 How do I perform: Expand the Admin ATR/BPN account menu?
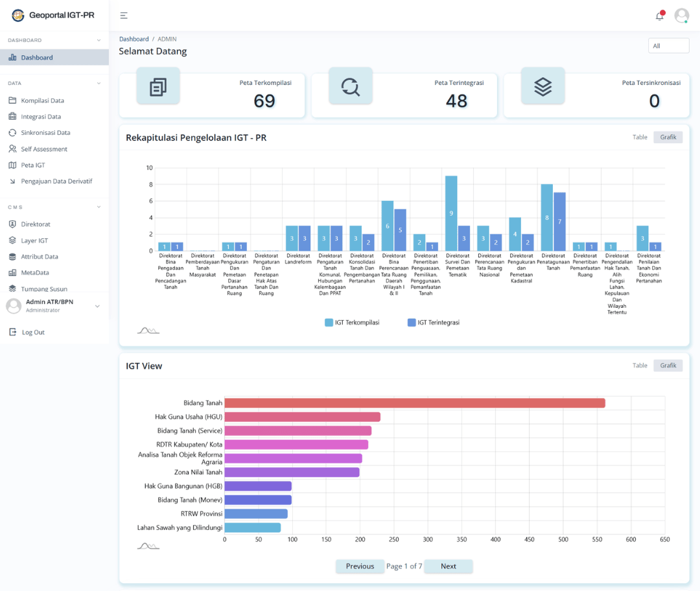97,306
